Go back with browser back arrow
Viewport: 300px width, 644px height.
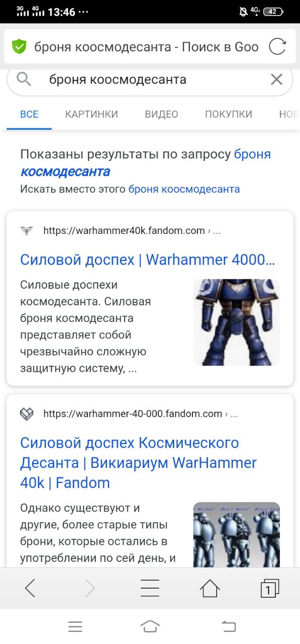click(x=30, y=588)
